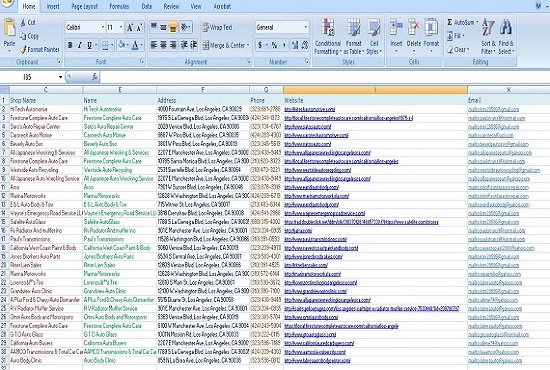This screenshot has height=370, width=550.
Task: Switch to the Data tab
Action: 147,6
